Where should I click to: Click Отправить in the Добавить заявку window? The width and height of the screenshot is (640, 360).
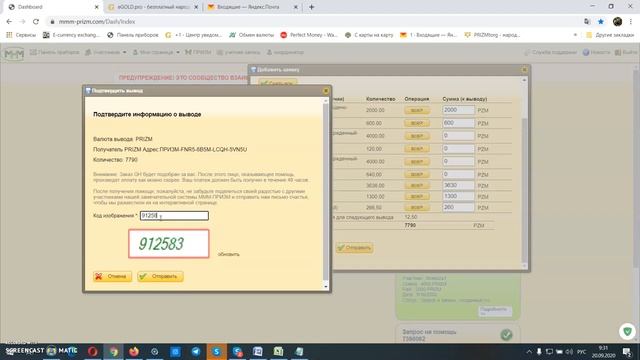pos(354,248)
